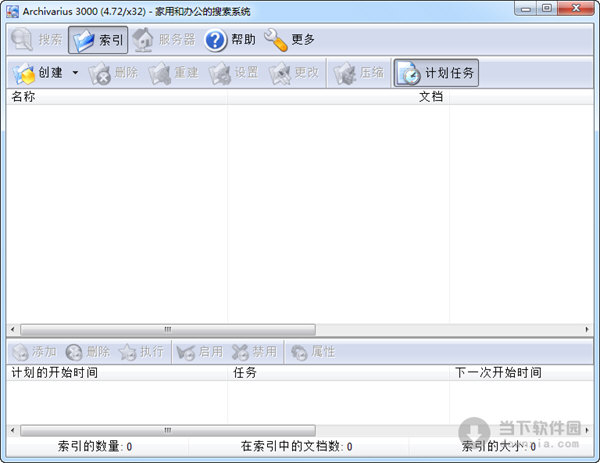Expand the 创建 dropdown arrow

[x=75, y=72]
